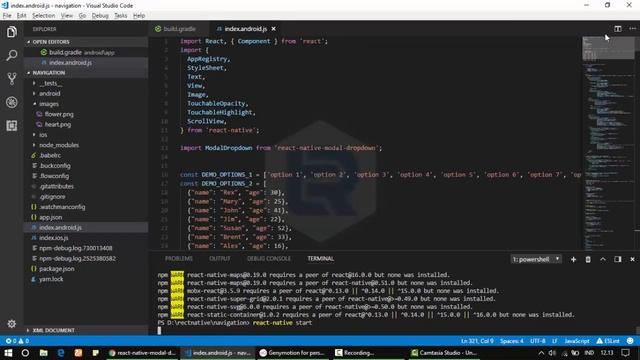Expand the ios folder
640x360 pixels.
pos(43,135)
